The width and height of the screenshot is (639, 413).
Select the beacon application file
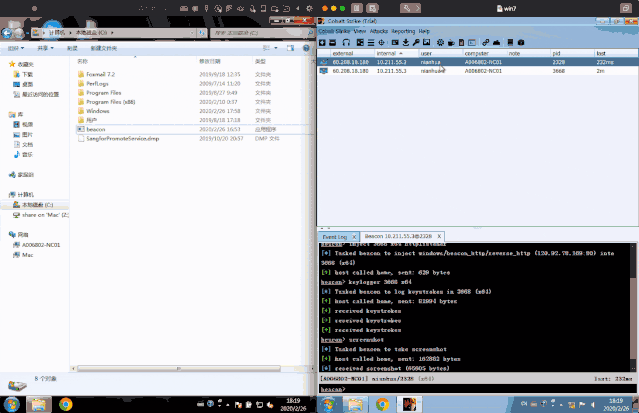click(97, 129)
